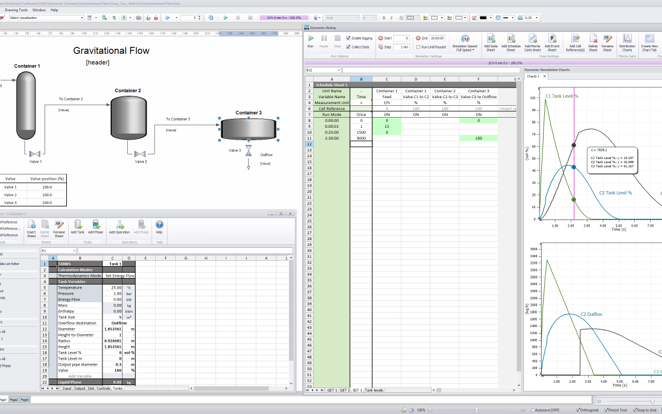This screenshot has height=414, width=662.
Task: Click Valve 1 position value 100.0
Action: click(47, 187)
